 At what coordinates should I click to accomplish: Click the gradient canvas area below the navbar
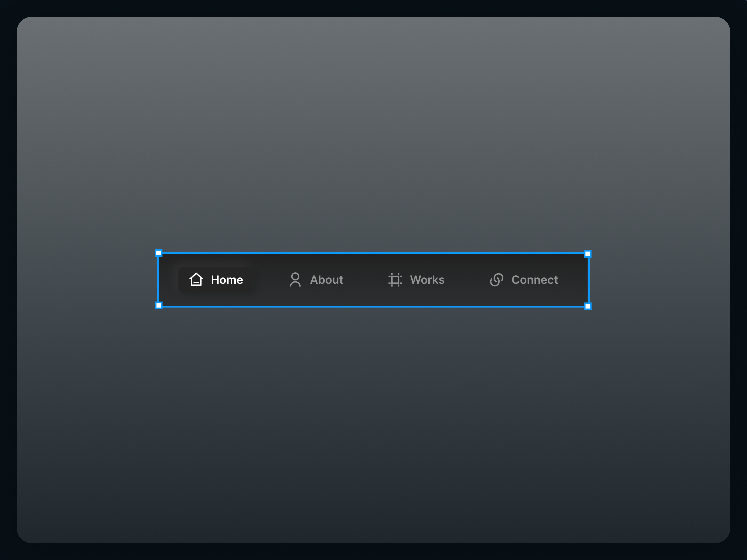point(373,422)
